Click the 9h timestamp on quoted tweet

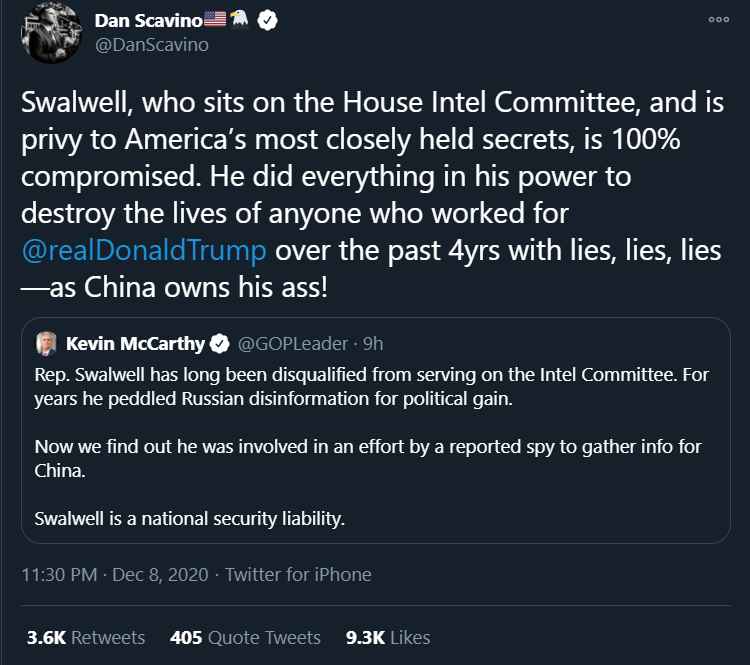pos(372,344)
